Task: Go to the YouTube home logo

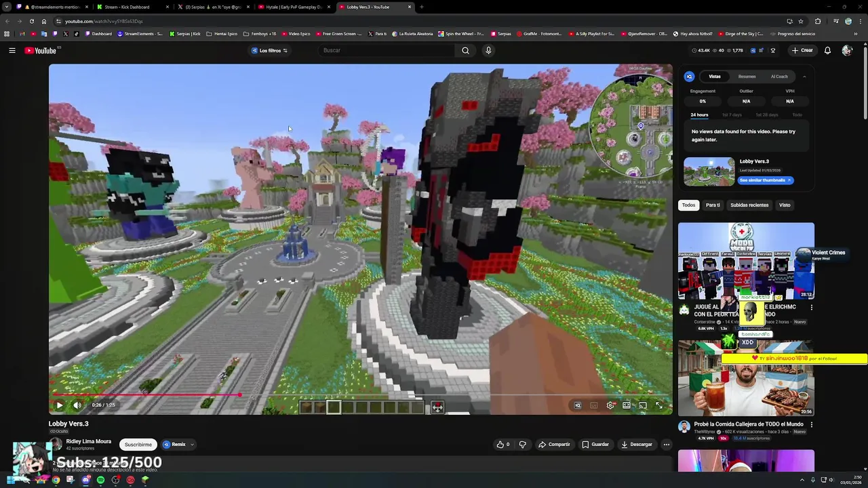Action: [x=41, y=50]
